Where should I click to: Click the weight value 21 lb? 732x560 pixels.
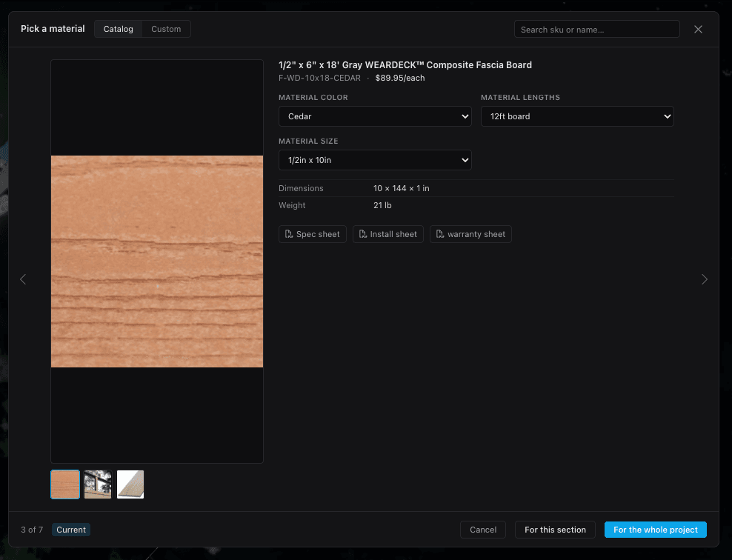382,205
